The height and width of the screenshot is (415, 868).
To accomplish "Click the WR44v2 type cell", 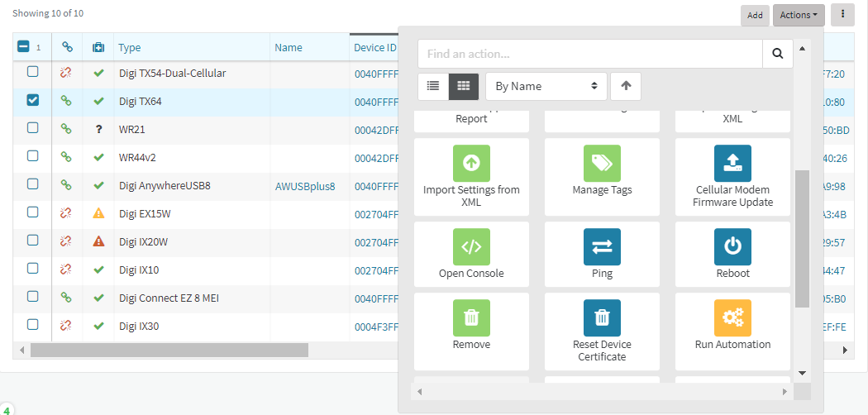I will click(x=192, y=158).
